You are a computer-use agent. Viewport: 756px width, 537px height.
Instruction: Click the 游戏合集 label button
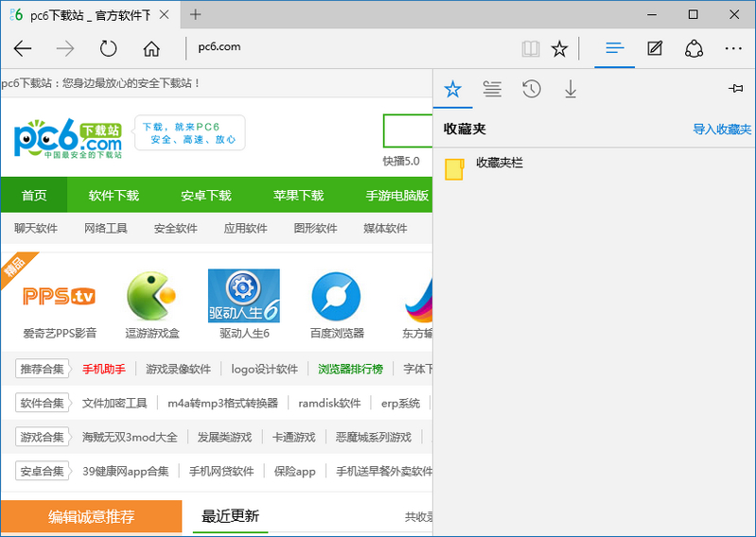(x=42, y=437)
